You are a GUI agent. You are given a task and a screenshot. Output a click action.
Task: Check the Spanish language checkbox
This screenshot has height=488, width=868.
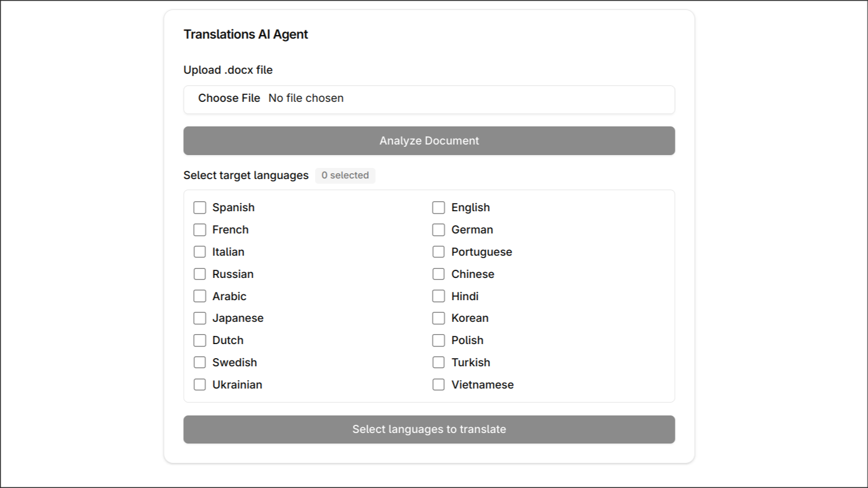[x=200, y=208]
